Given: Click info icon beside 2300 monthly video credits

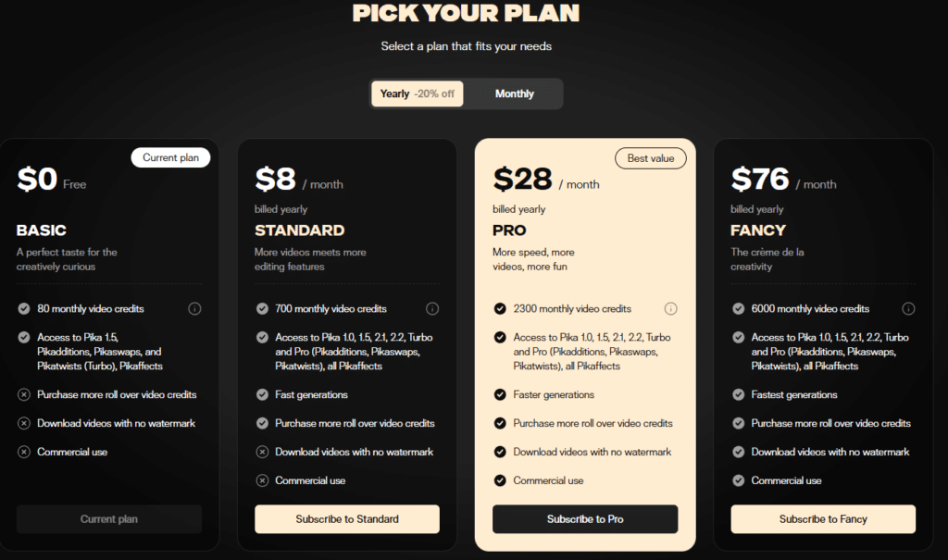Looking at the screenshot, I should point(670,308).
